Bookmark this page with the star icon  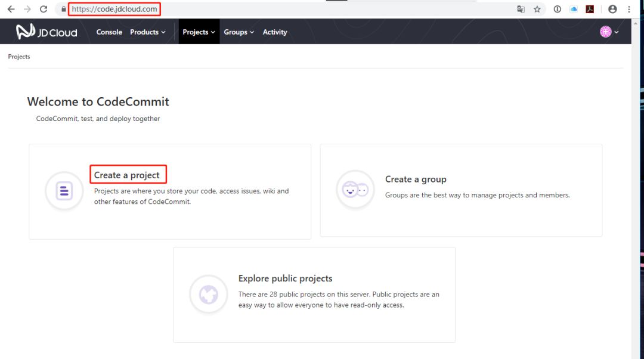537,9
